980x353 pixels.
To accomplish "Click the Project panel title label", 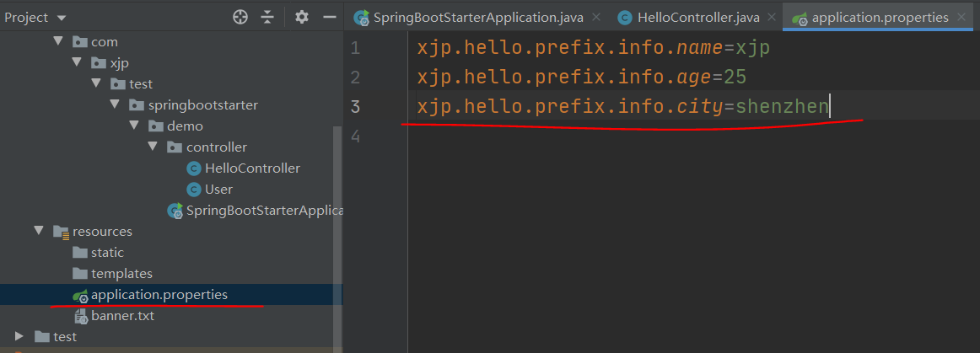I will (26, 18).
